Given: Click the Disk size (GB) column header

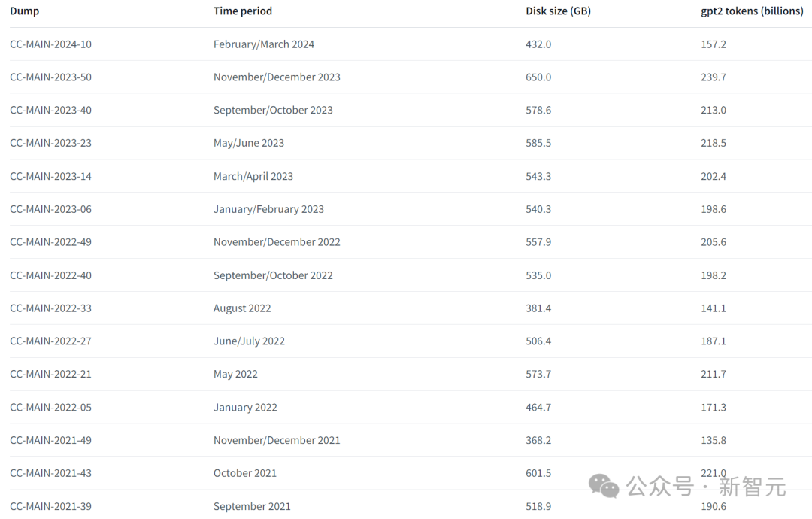Looking at the screenshot, I should click(558, 11).
